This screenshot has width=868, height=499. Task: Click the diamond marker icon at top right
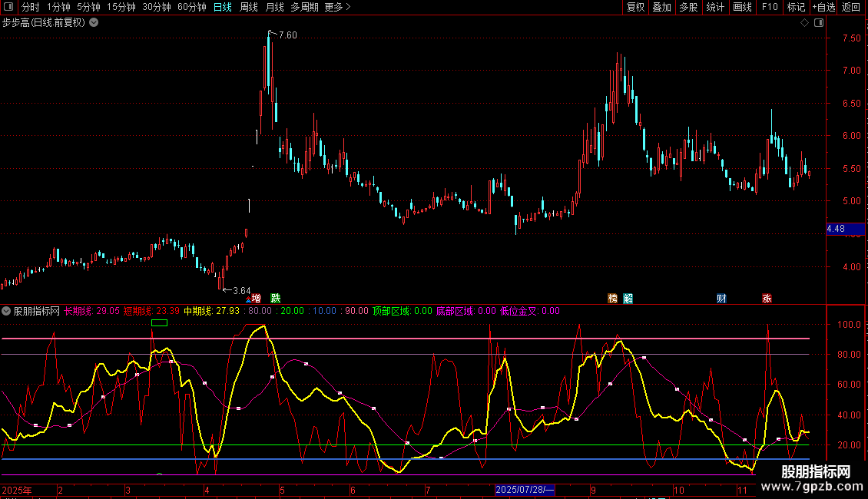click(804, 23)
